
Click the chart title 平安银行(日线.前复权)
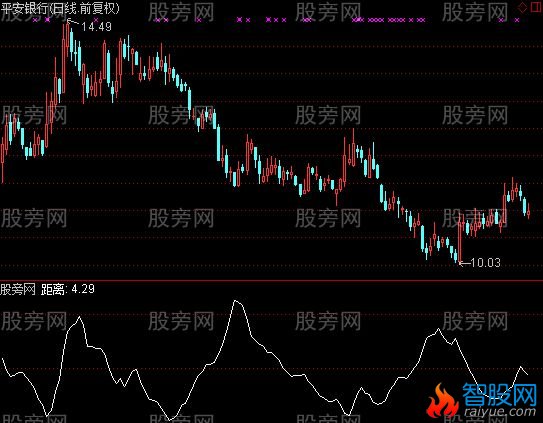(60, 8)
